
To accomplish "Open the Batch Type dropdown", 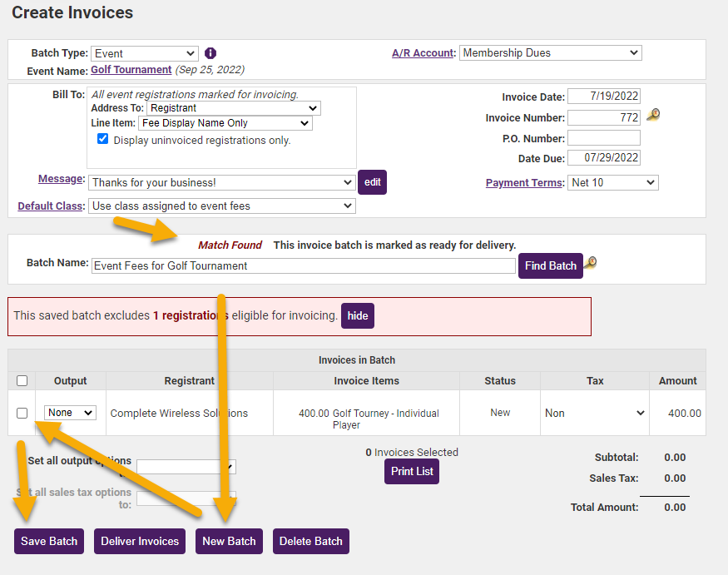I will click(x=144, y=53).
